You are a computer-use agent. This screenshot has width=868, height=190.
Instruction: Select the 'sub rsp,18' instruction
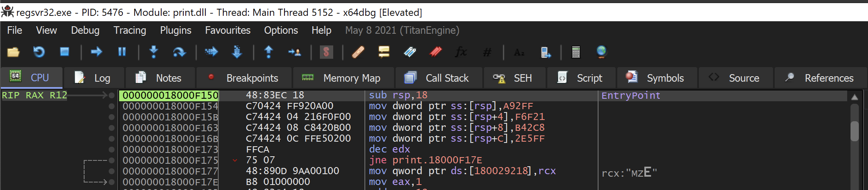[398, 95]
